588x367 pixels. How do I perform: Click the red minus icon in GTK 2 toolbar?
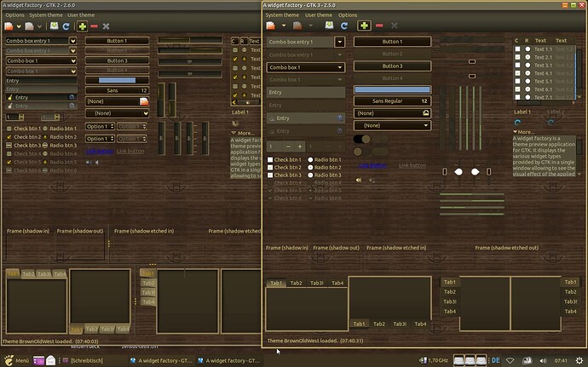pos(94,26)
